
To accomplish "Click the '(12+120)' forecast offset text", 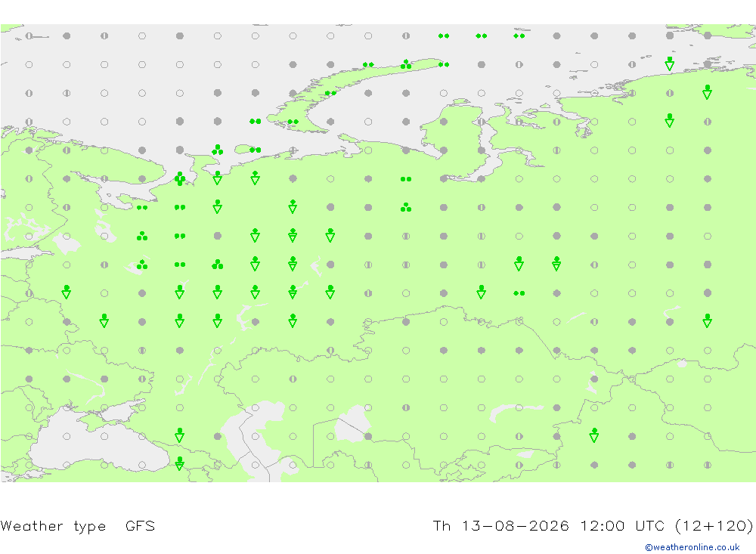I will click(x=714, y=525).
